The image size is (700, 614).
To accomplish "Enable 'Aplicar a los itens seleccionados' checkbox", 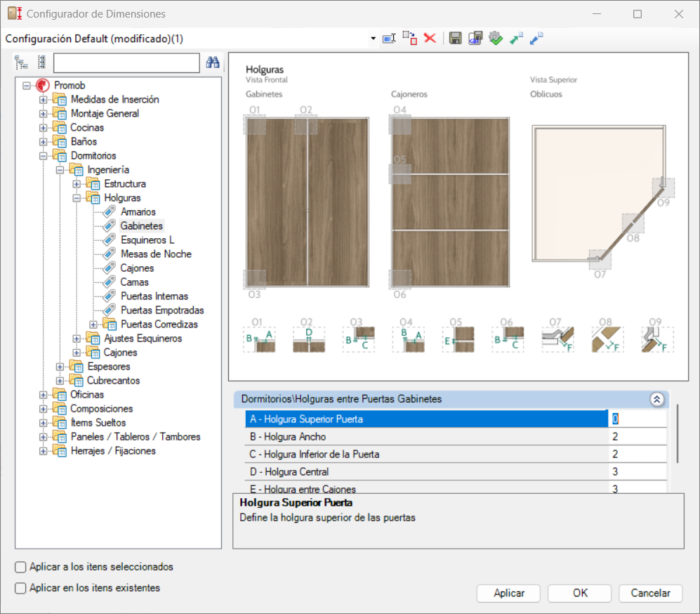I will tap(20, 567).
